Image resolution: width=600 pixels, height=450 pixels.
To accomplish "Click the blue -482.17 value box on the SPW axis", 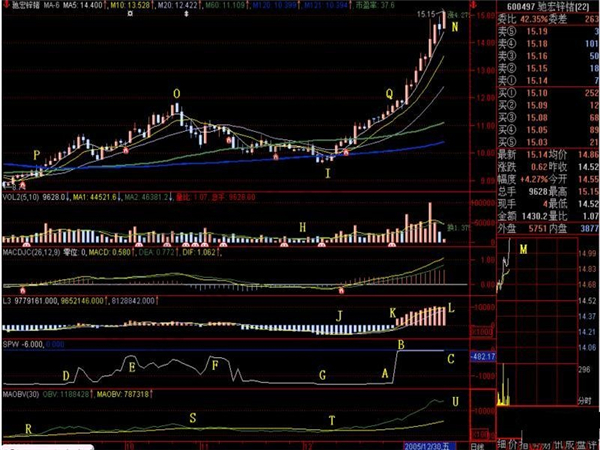I will [483, 357].
